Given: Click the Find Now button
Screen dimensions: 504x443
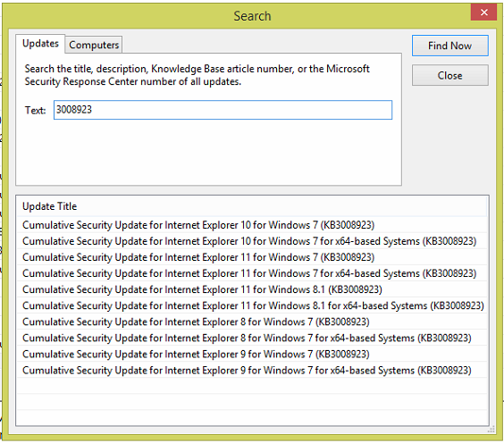Looking at the screenshot, I should tap(450, 46).
